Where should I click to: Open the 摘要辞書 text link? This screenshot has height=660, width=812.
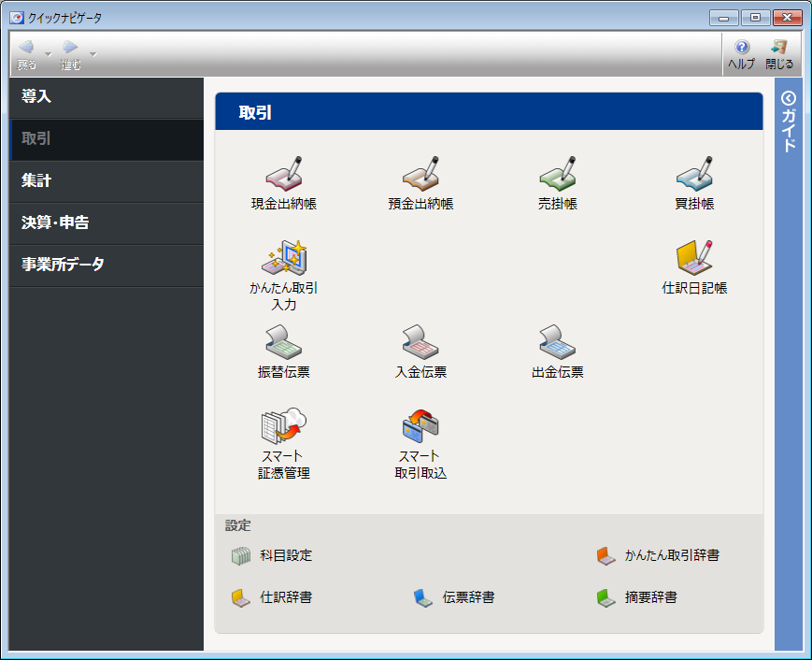point(651,598)
